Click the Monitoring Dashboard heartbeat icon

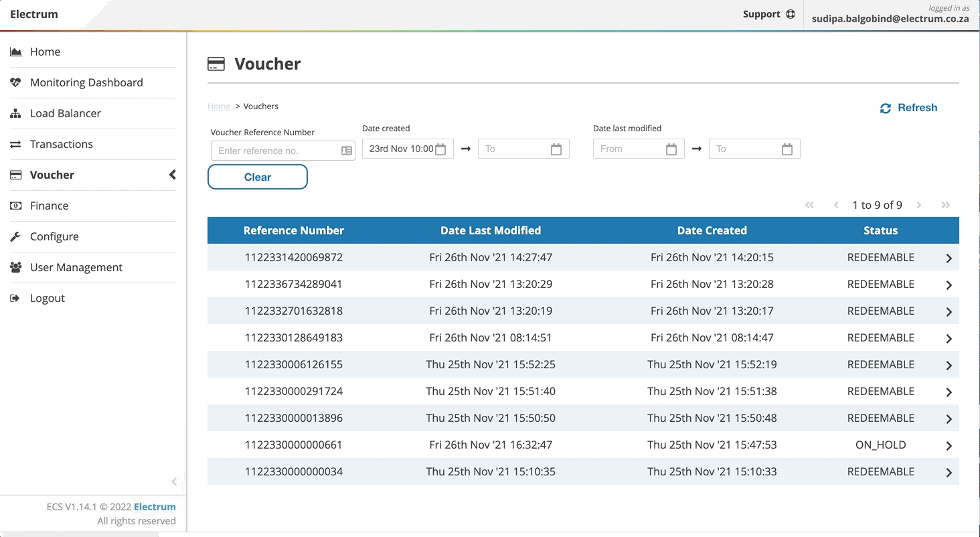15,82
